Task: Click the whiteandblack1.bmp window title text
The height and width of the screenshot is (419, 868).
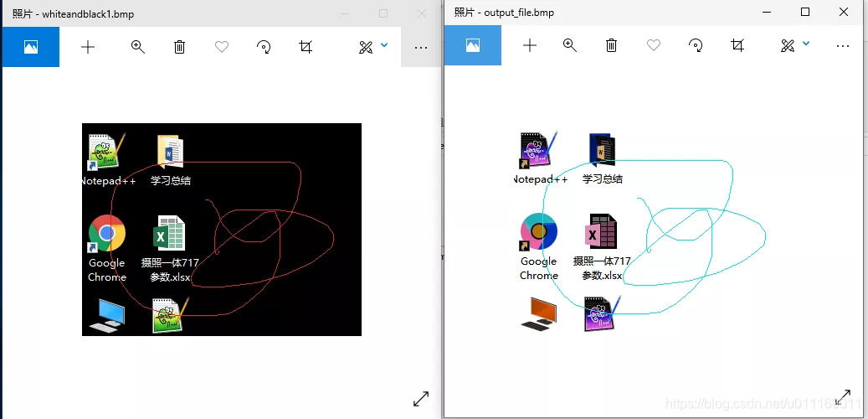Action: click(73, 14)
